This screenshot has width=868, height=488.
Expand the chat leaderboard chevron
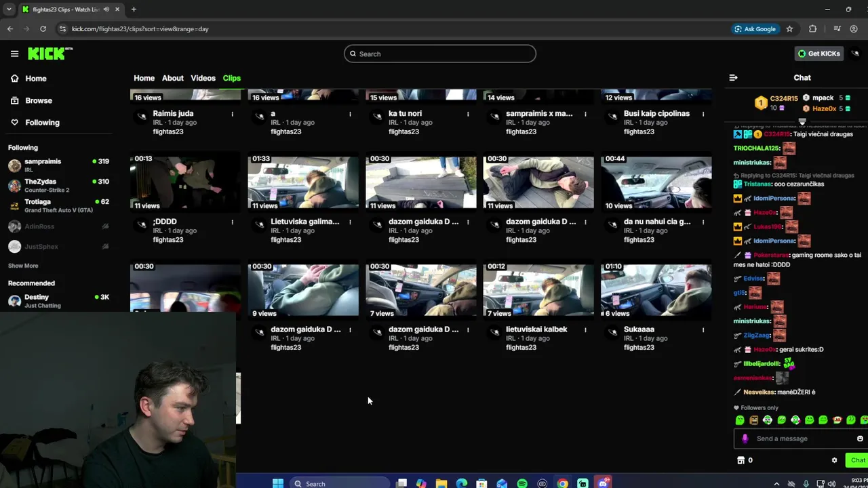802,123
